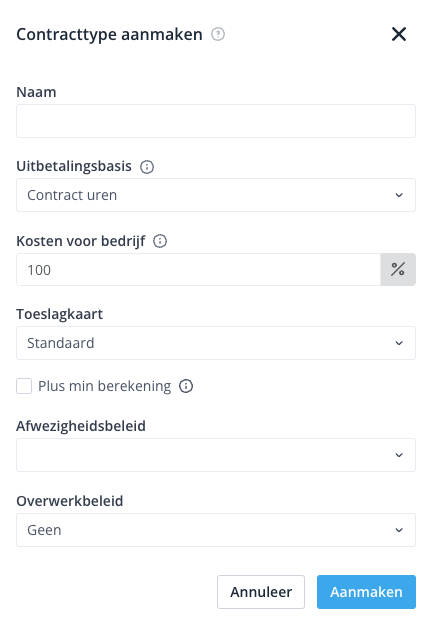Screen dimensions: 433x623
Task: Expand the Toeslagkaart dropdown set to Standaard
Action: 216,343
